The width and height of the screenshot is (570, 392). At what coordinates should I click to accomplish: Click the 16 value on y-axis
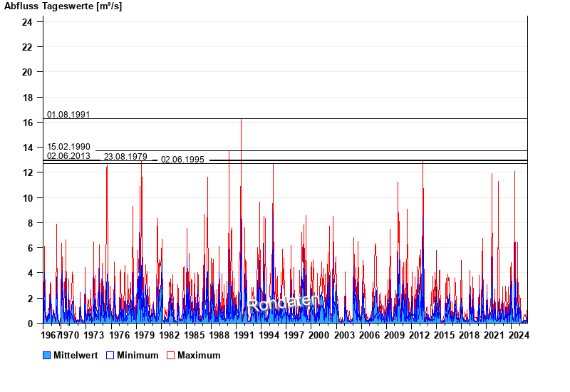pyautogui.click(x=27, y=123)
